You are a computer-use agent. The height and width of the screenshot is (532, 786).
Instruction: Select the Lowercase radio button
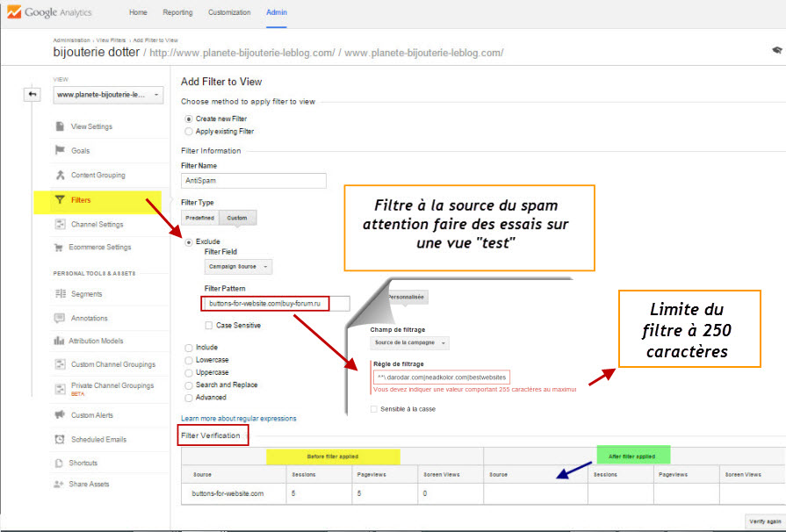tap(189, 360)
